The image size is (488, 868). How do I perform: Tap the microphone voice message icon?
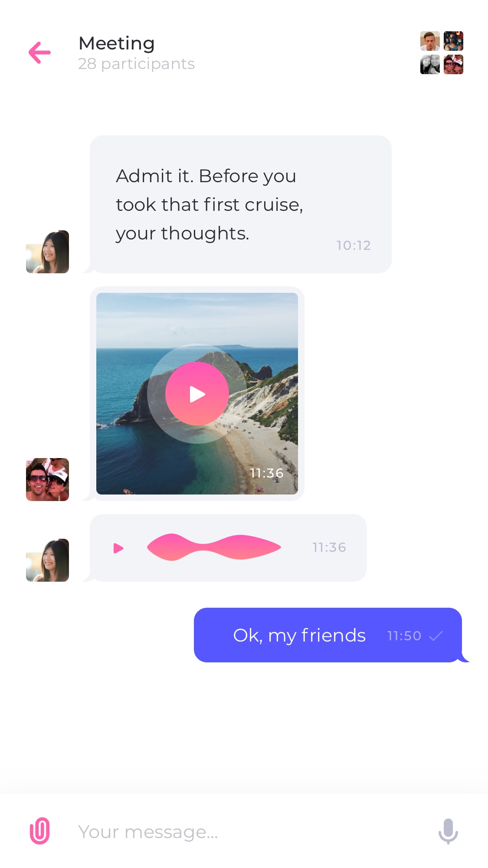pyautogui.click(x=448, y=831)
